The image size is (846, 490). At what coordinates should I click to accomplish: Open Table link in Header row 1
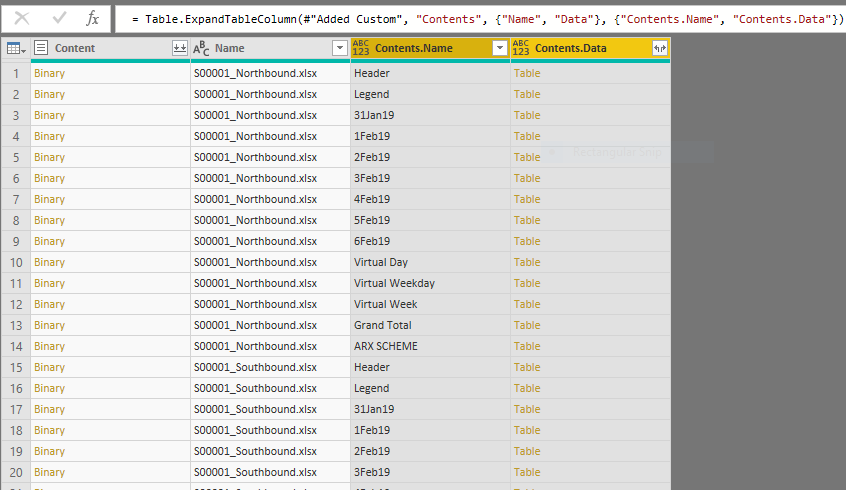pyautogui.click(x=527, y=73)
